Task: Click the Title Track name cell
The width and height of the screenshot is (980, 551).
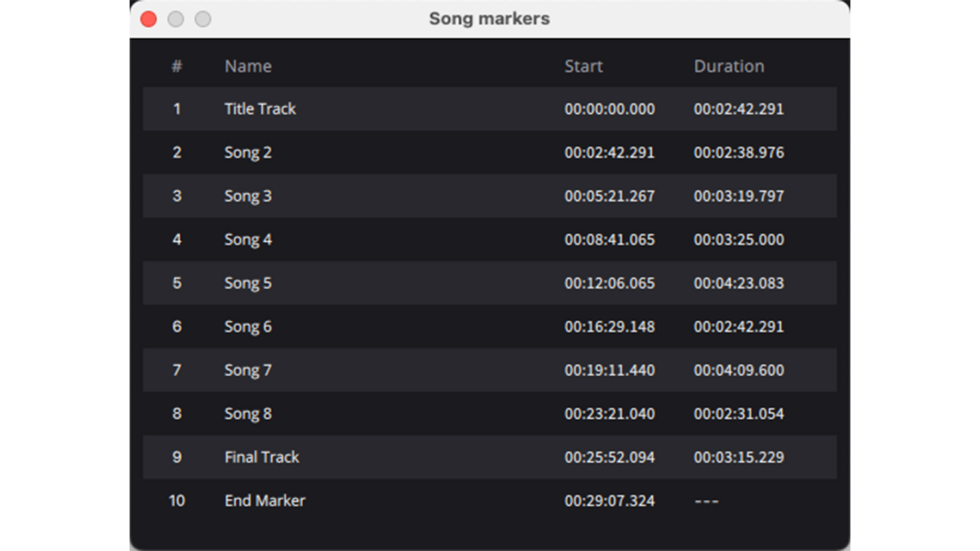Action: pos(260,109)
